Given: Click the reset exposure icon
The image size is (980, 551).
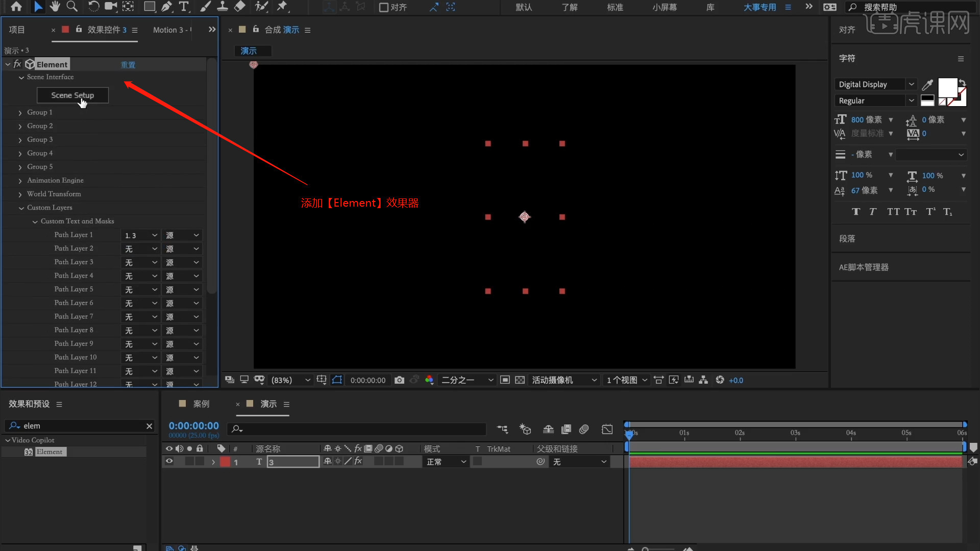Looking at the screenshot, I should tap(720, 380).
